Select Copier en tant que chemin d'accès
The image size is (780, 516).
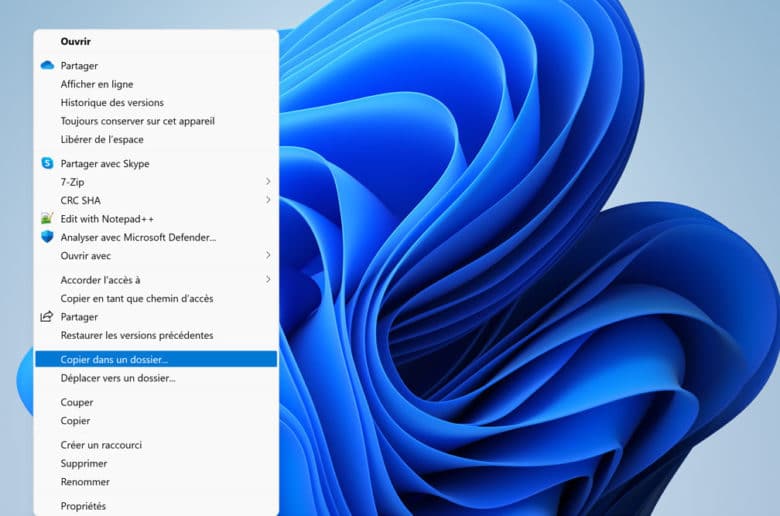pos(136,298)
